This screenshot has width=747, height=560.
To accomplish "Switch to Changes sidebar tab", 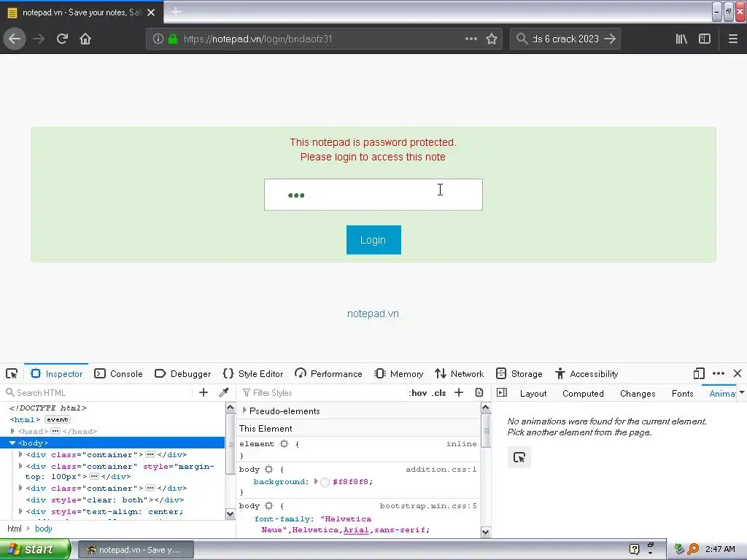I will (x=638, y=393).
